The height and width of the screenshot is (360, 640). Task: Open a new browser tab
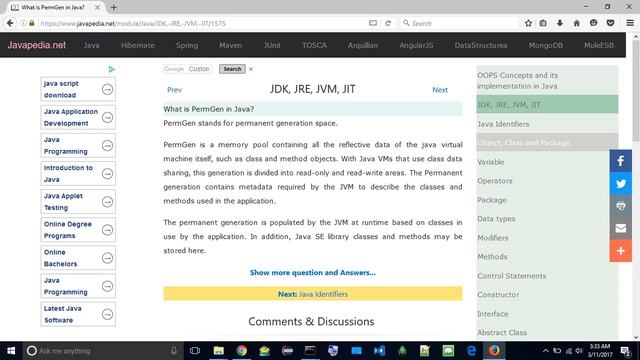pos(113,7)
